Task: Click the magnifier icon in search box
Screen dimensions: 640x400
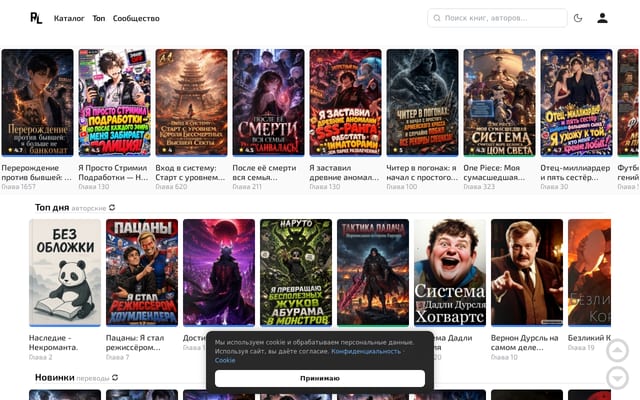Action: 437,18
